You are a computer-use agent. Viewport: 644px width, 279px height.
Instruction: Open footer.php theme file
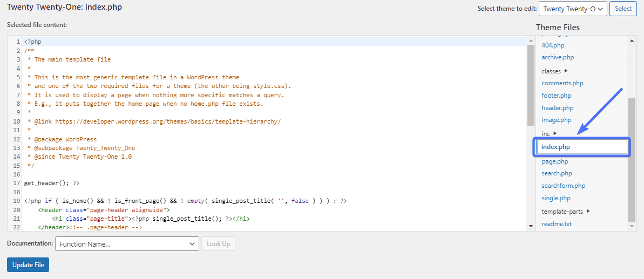point(556,95)
